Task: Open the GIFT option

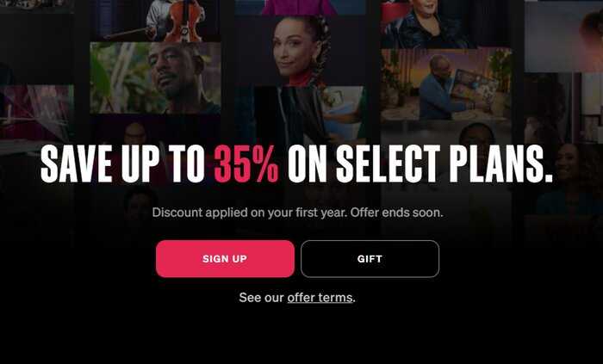Action: click(370, 259)
